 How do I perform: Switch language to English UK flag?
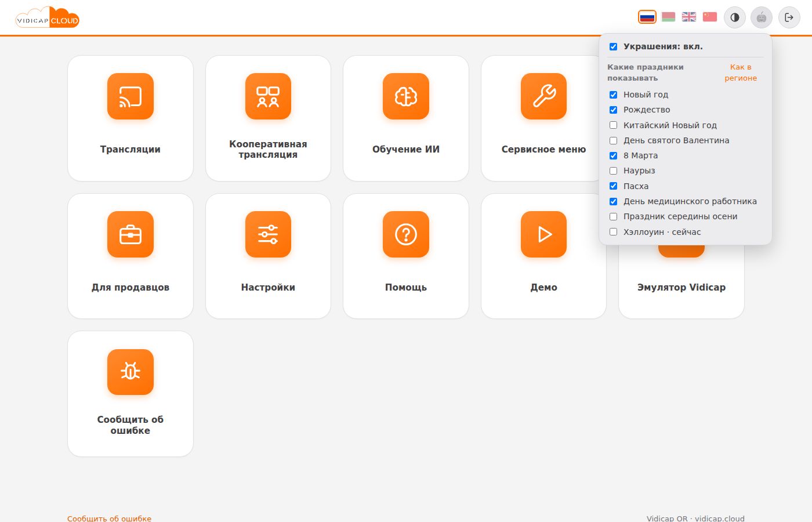[689, 17]
